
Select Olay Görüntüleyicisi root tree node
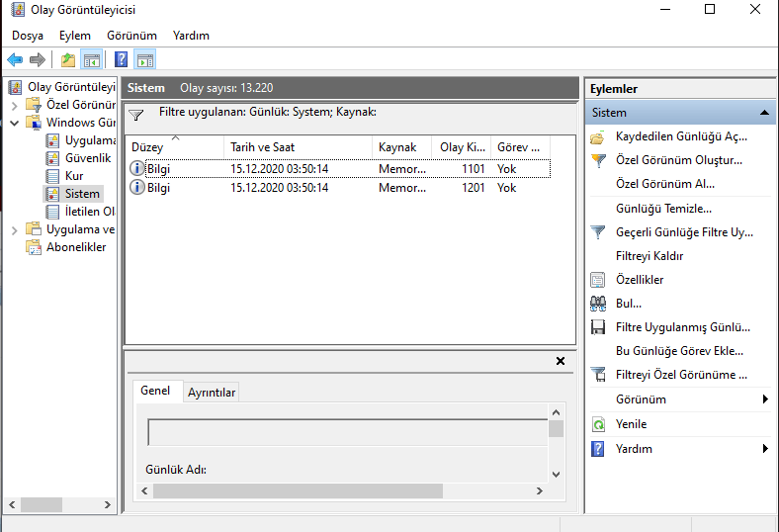(71, 87)
